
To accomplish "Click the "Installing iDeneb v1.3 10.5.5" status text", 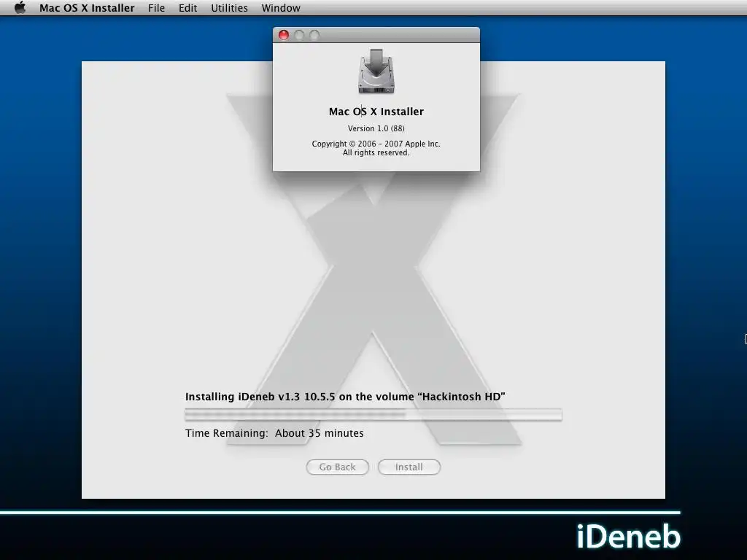I will tap(260, 397).
